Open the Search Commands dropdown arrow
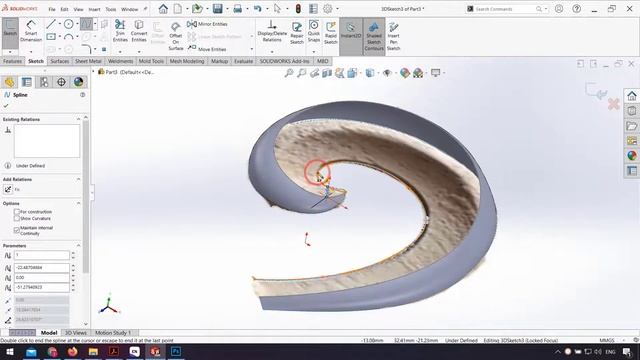The width and height of the screenshot is (640, 360). click(x=546, y=9)
